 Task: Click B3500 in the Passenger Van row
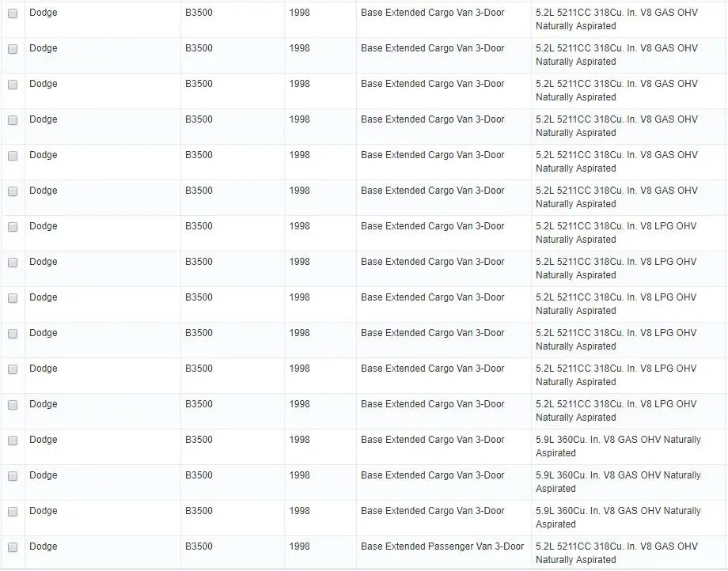(x=199, y=546)
